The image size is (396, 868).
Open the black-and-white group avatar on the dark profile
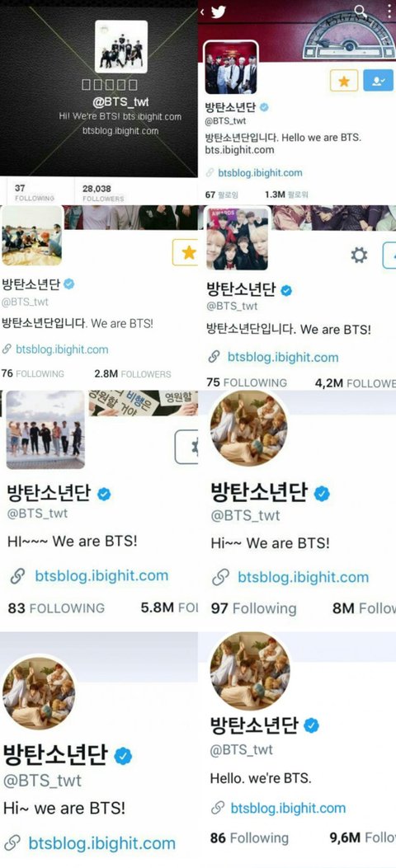(121, 47)
